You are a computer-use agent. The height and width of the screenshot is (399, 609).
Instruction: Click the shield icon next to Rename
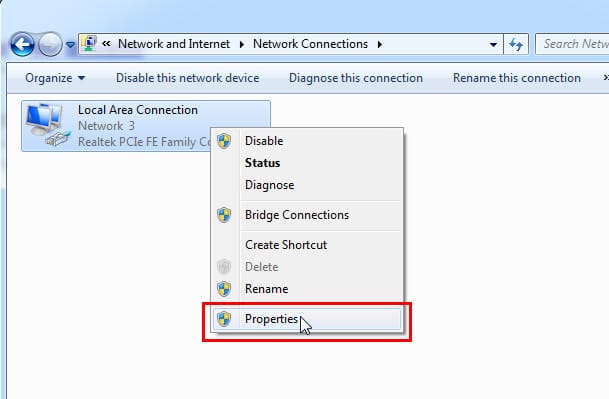(224, 289)
